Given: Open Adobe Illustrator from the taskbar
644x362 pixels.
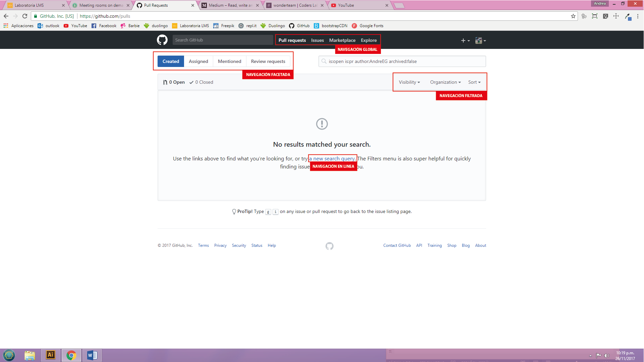Looking at the screenshot, I should tap(51, 355).
